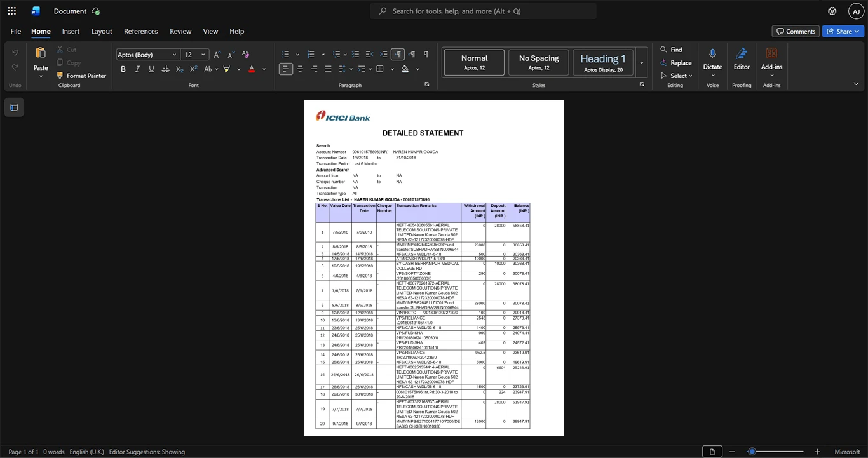
Task: Click the navigation pane icon beside the document
Action: 14,107
